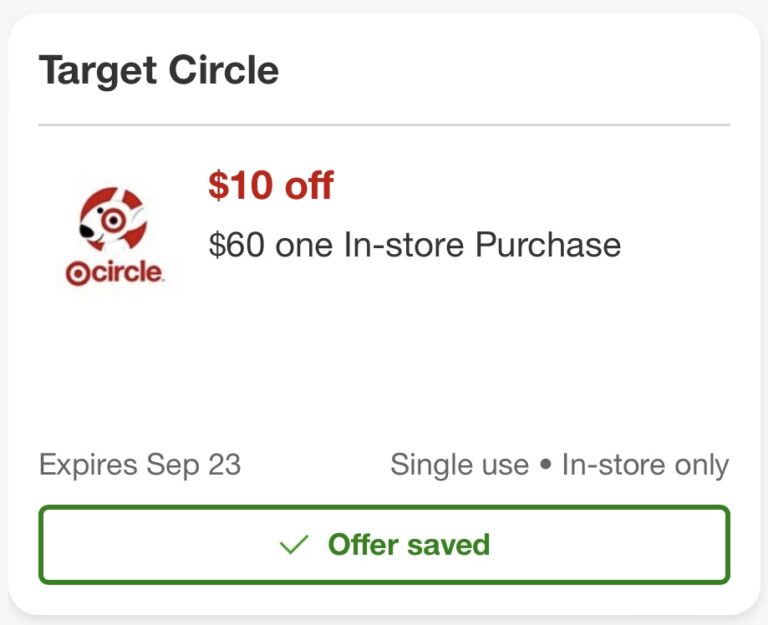Screen dimensions: 768x625
Task: Click the word Circle in heading
Action: 222,71
